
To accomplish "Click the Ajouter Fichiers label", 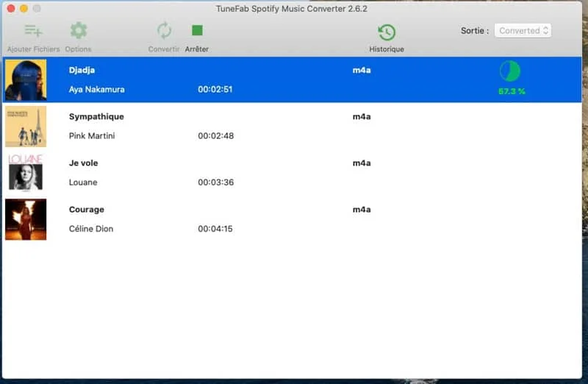I will point(33,49).
